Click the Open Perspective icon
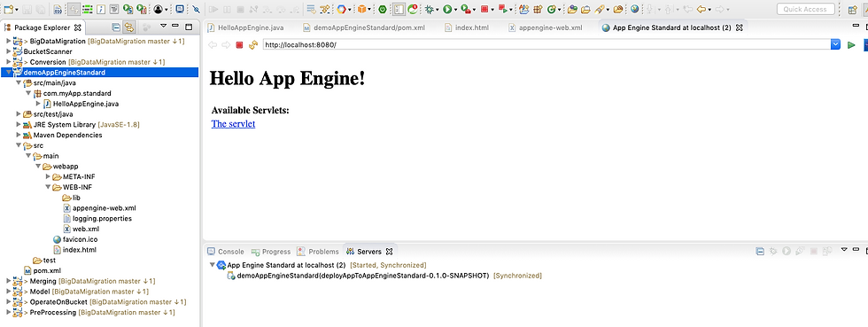This screenshot has width=868, height=327. click(x=853, y=10)
